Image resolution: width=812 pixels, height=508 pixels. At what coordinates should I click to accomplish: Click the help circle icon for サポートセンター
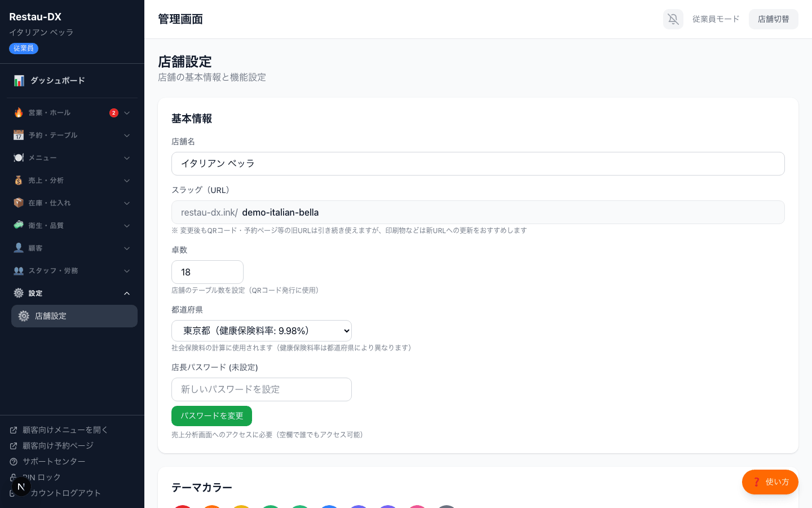click(x=14, y=462)
